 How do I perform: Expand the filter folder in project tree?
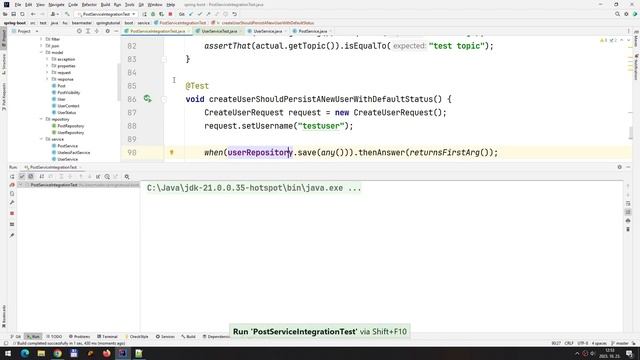[41, 39]
